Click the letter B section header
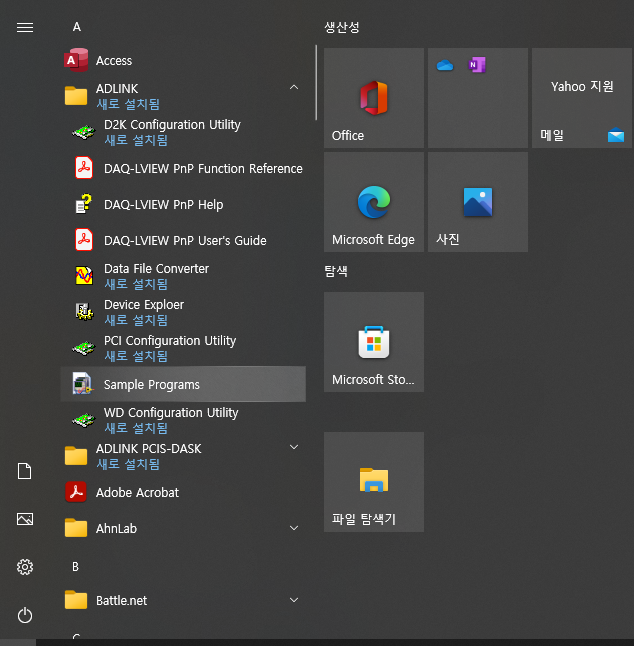This screenshot has height=646, width=634. 75,566
